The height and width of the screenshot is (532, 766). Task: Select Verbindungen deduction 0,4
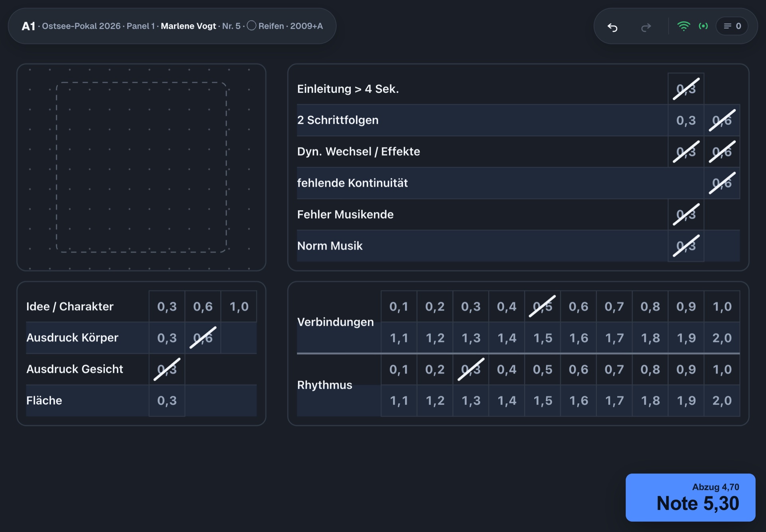pos(507,306)
